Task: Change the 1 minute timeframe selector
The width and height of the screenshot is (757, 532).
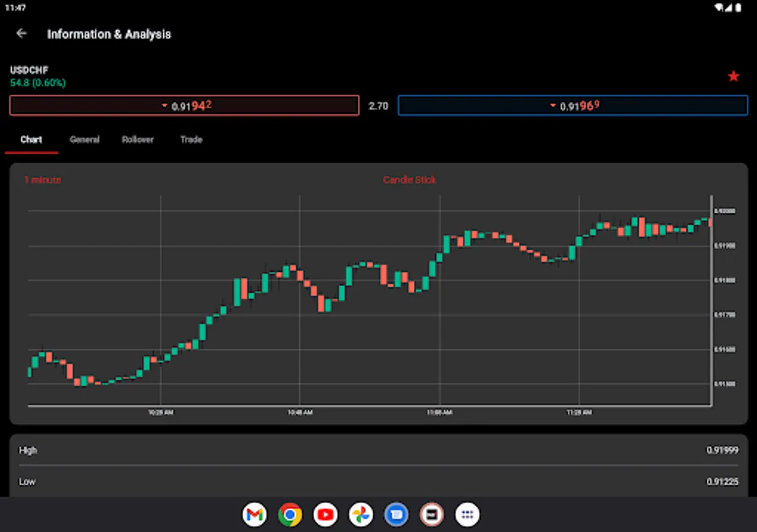Action: pyautogui.click(x=43, y=180)
